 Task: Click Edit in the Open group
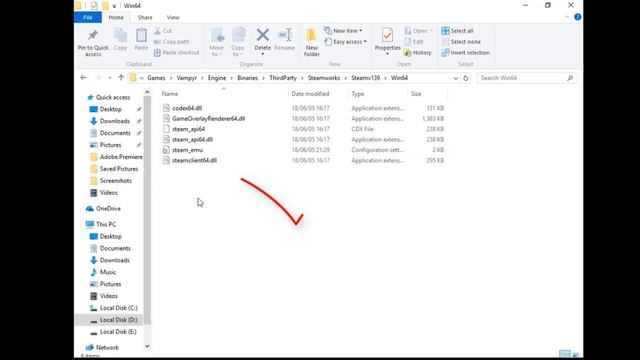(413, 42)
